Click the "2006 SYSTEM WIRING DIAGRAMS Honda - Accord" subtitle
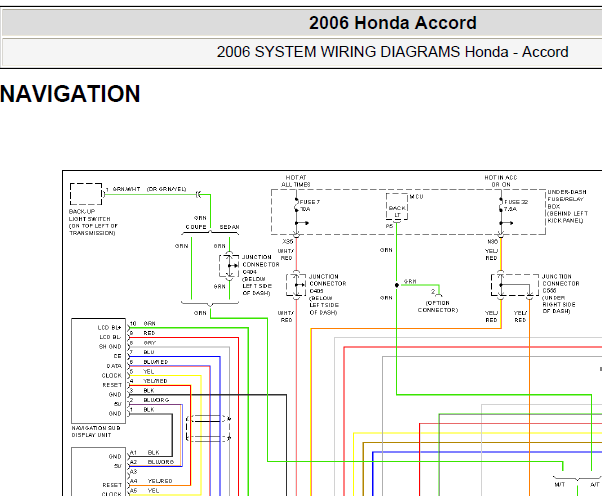602x496 pixels. click(x=392, y=52)
